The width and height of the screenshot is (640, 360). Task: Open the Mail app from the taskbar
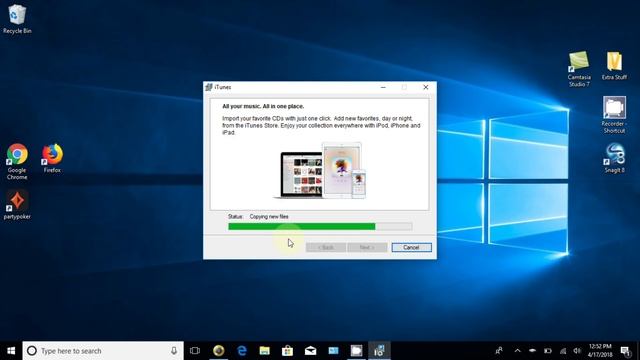[x=311, y=351]
